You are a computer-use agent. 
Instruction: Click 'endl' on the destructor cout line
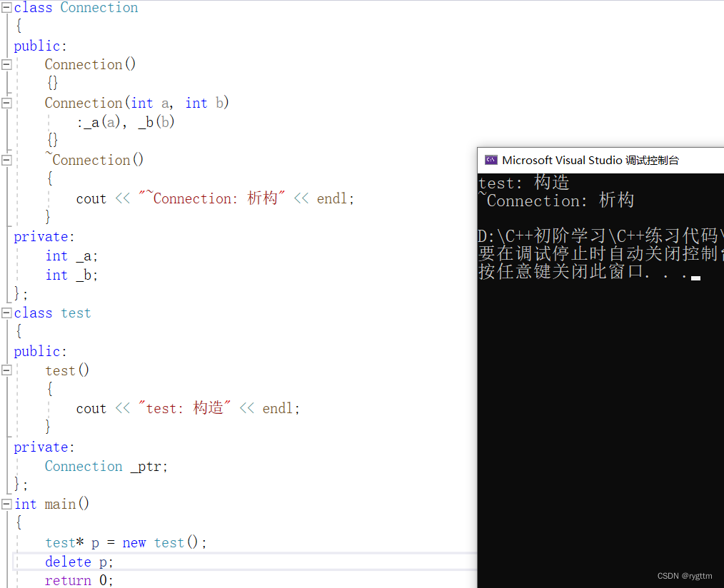pos(331,198)
